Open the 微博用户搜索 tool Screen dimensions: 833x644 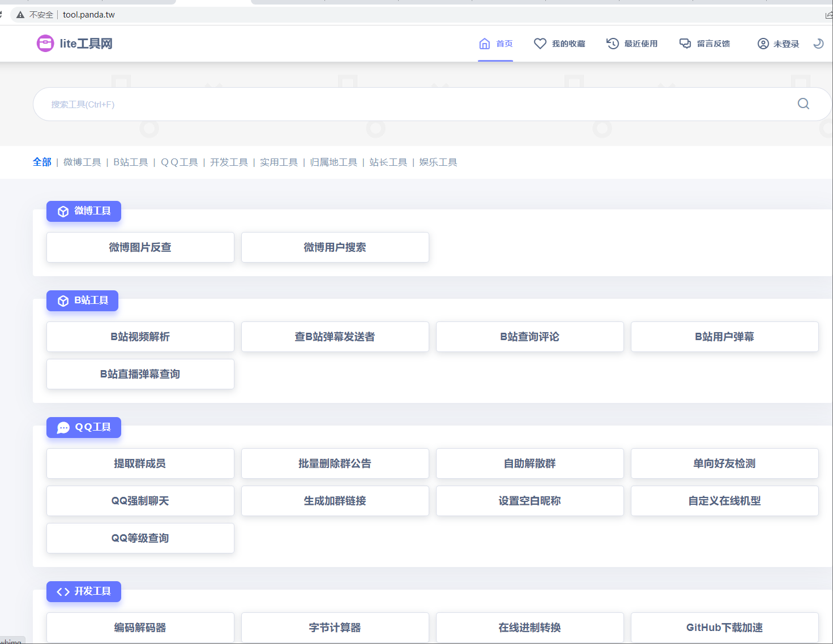point(335,247)
